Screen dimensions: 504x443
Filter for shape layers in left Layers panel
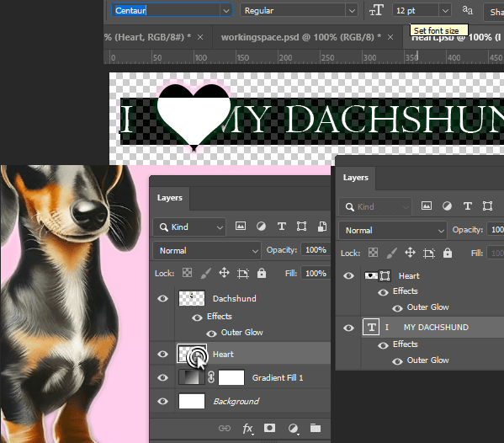(301, 227)
